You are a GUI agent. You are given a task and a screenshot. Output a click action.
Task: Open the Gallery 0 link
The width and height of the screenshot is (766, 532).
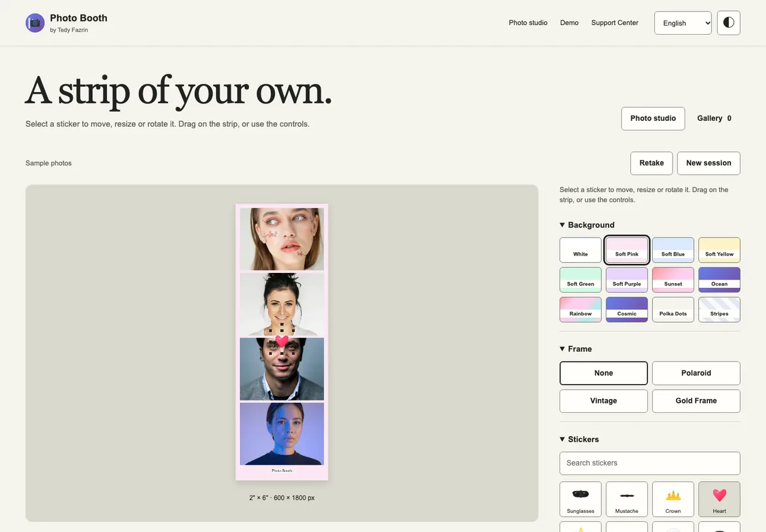[714, 118]
